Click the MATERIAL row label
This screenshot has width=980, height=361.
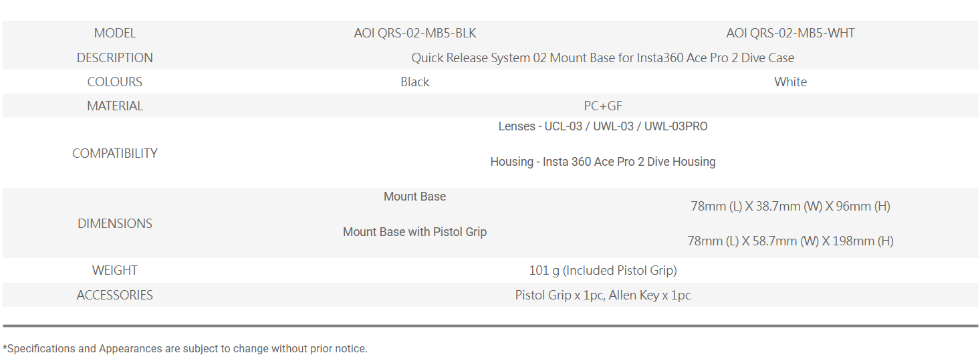(114, 106)
